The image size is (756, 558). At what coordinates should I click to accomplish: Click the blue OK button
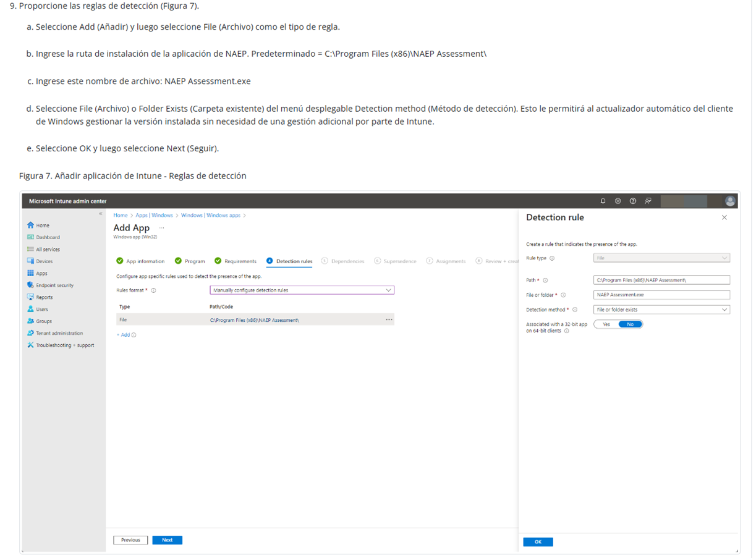[x=538, y=542]
